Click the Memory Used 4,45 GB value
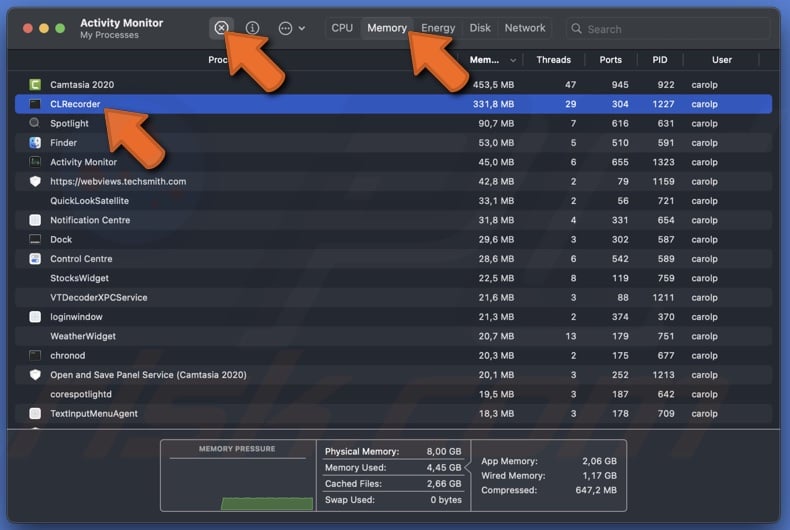The width and height of the screenshot is (790, 530). click(443, 468)
